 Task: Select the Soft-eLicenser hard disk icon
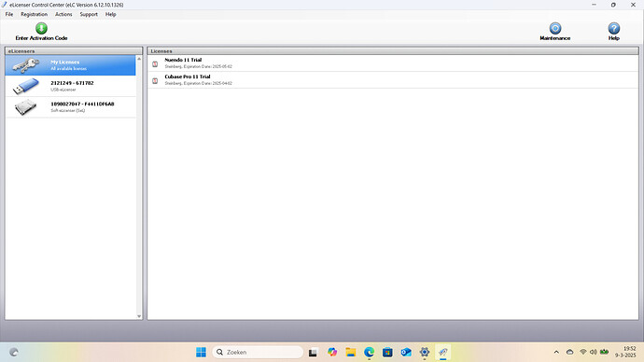tap(26, 107)
